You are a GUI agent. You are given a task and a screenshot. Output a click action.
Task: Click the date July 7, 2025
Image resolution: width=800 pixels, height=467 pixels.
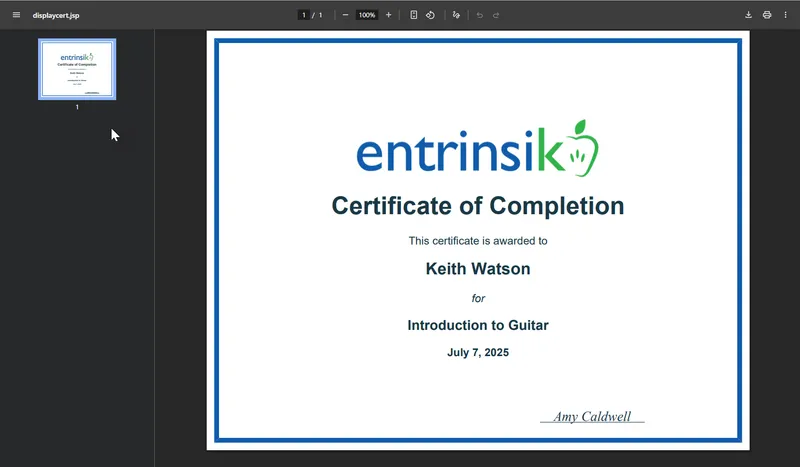478,353
